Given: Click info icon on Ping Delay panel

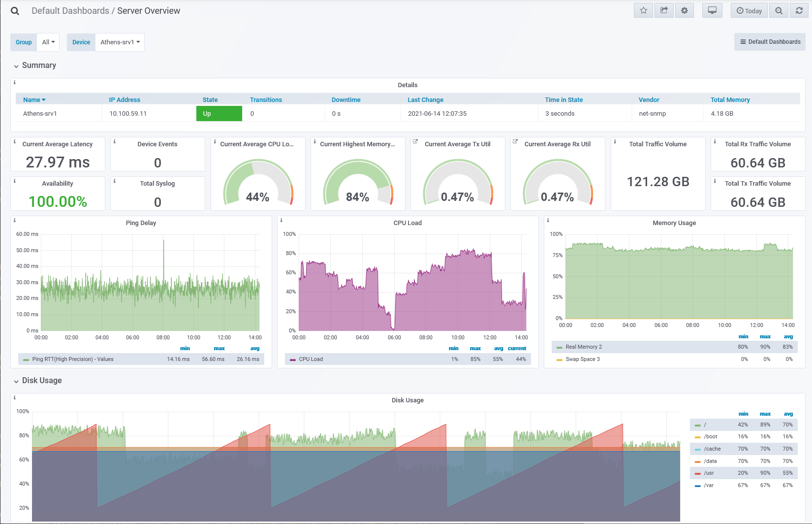Looking at the screenshot, I should coord(15,220).
